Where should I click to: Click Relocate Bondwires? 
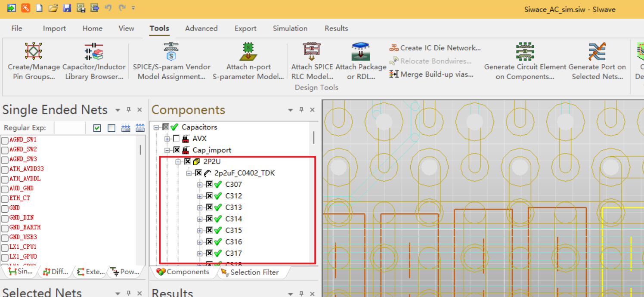(x=430, y=61)
